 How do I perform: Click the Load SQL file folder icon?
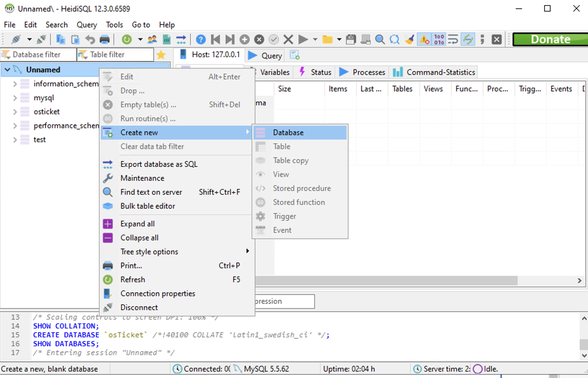[x=328, y=39]
